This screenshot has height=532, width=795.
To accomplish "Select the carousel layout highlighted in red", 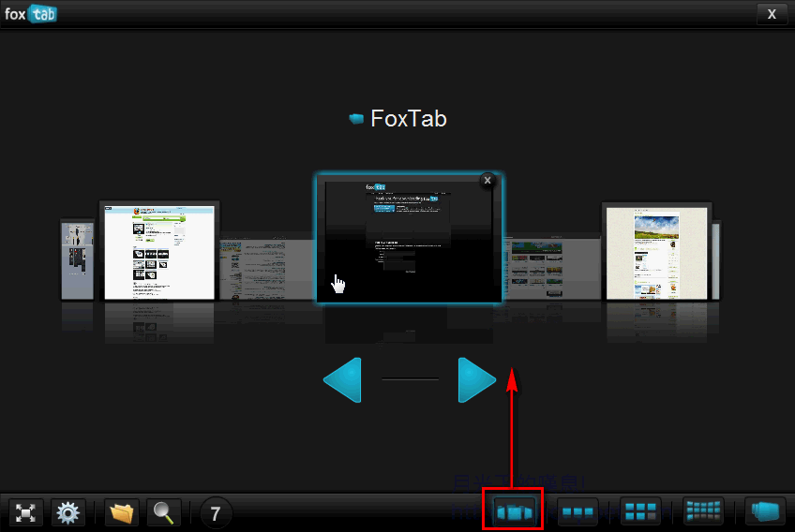I will click(513, 512).
